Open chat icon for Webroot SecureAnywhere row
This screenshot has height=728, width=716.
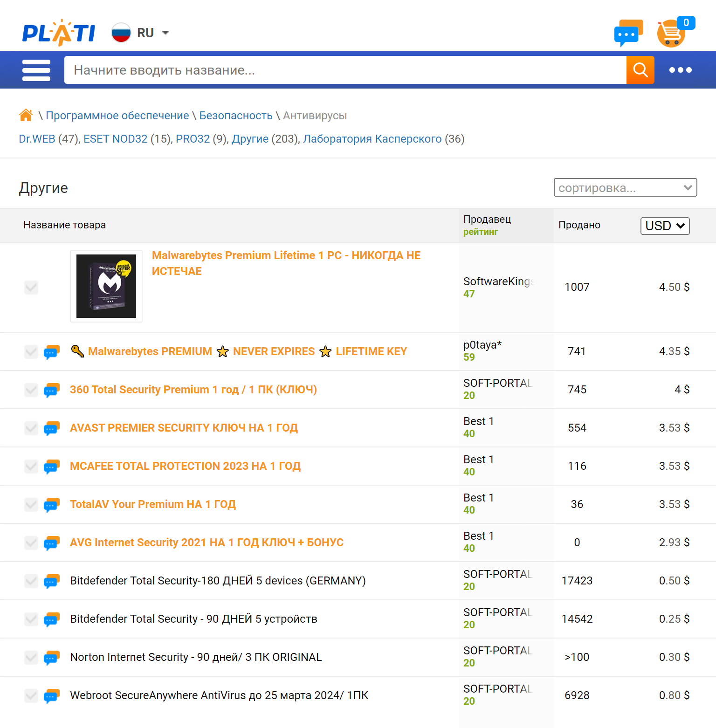pos(52,696)
